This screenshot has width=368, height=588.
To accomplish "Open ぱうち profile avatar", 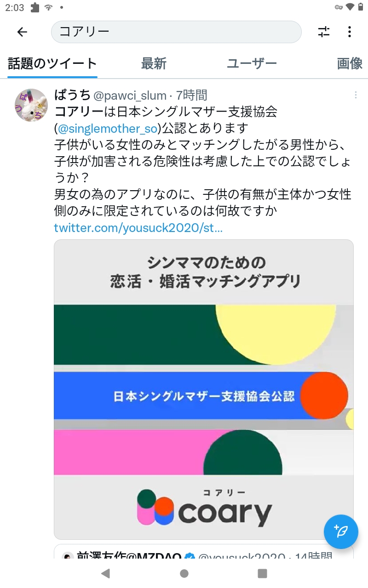I will point(31,105).
